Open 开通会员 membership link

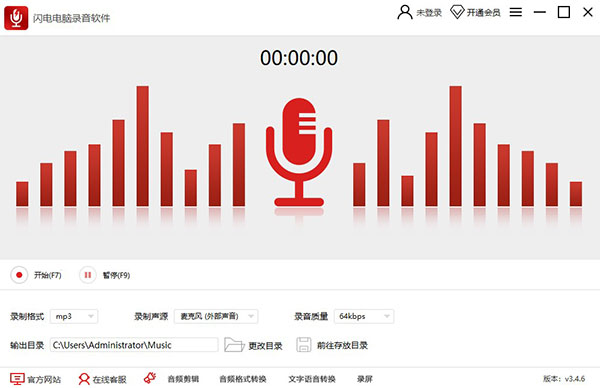[483, 13]
